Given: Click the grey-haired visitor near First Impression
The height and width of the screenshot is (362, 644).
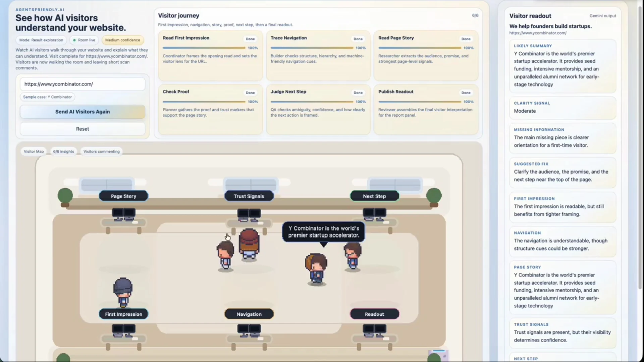Looking at the screenshot, I should click(123, 293).
